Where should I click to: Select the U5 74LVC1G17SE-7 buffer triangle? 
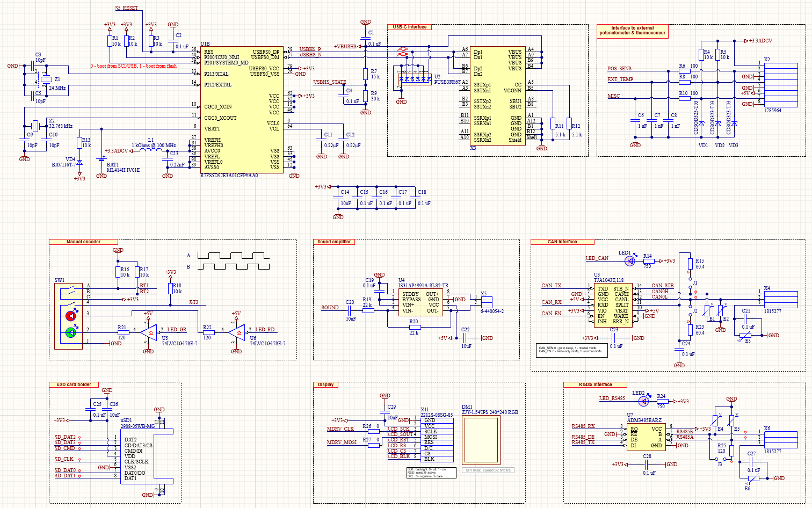coord(149,332)
